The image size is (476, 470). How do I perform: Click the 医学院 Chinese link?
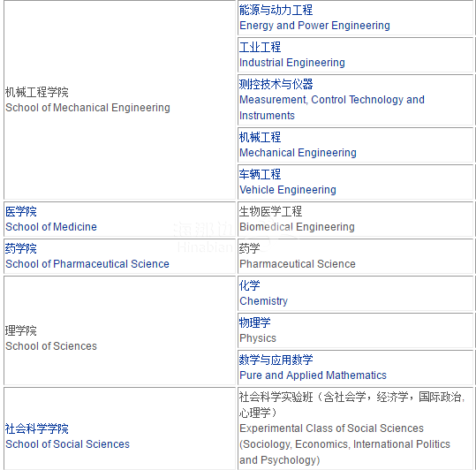20,212
